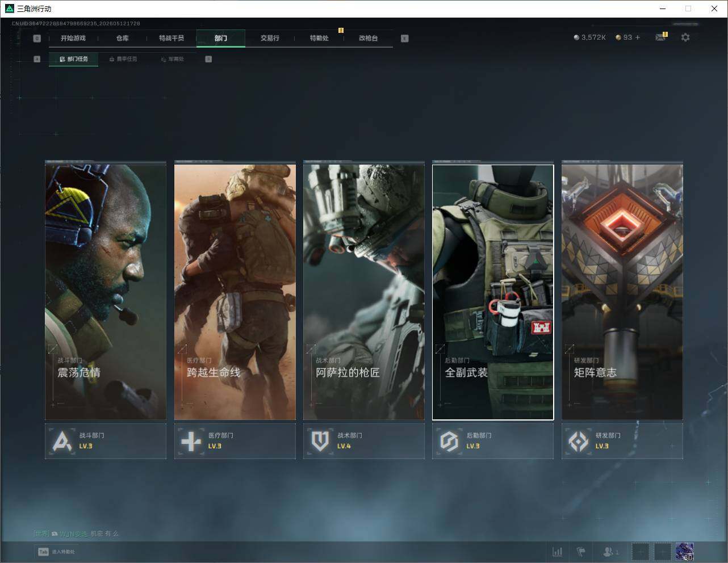Click the 3,572K currency balance
This screenshot has width=728, height=563.
pyautogui.click(x=593, y=37)
